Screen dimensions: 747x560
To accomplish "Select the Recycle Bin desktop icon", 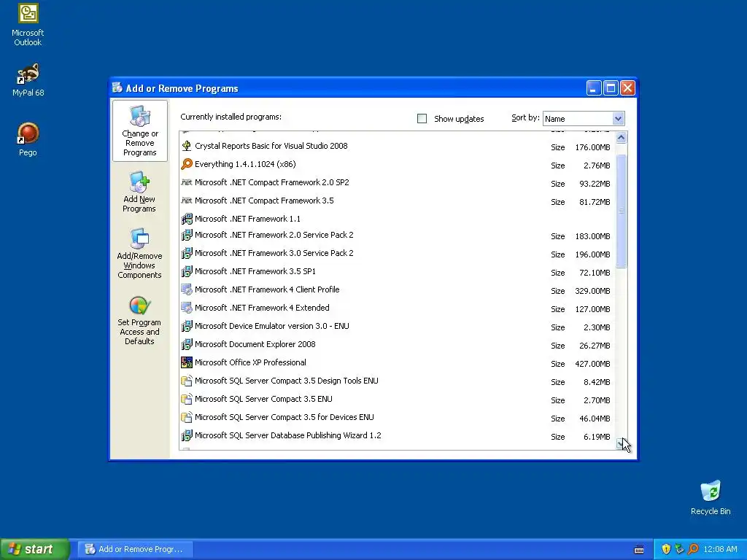I will click(x=711, y=497).
